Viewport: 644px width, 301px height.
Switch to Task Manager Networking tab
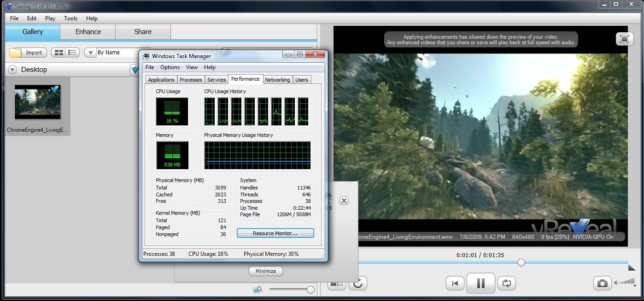point(277,80)
